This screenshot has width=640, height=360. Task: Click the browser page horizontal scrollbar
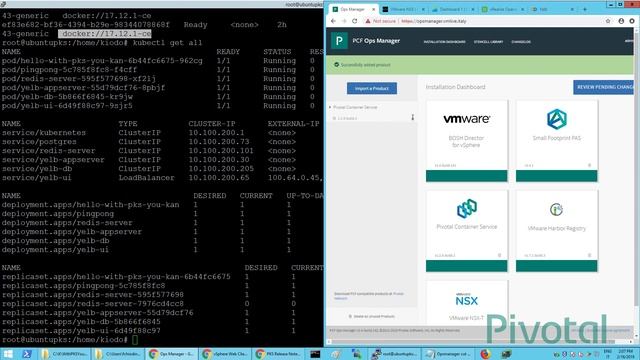tap(480, 342)
